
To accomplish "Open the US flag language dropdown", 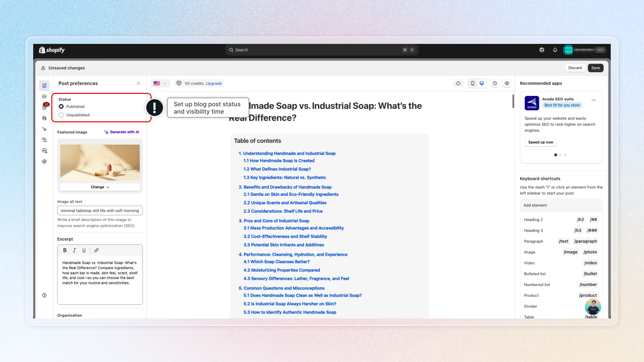I will point(160,83).
